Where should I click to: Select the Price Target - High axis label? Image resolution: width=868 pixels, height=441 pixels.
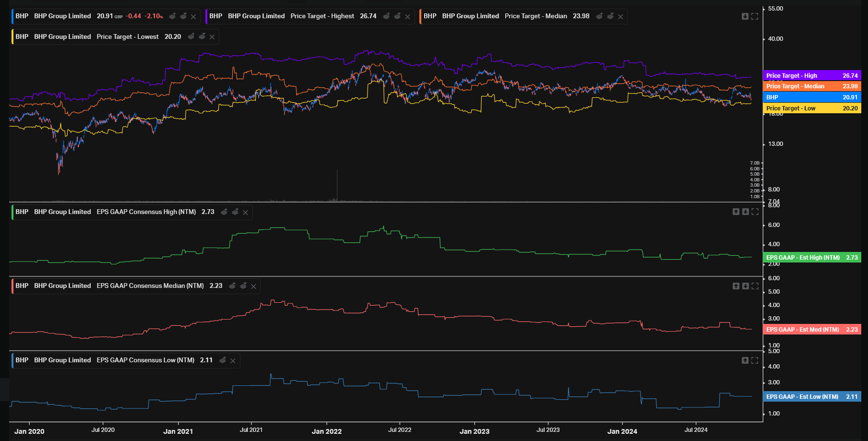(x=811, y=75)
